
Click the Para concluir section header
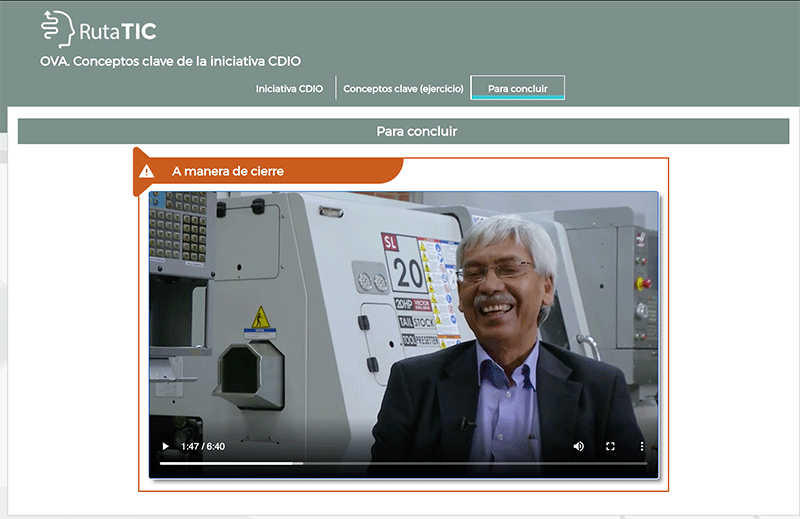pyautogui.click(x=404, y=132)
